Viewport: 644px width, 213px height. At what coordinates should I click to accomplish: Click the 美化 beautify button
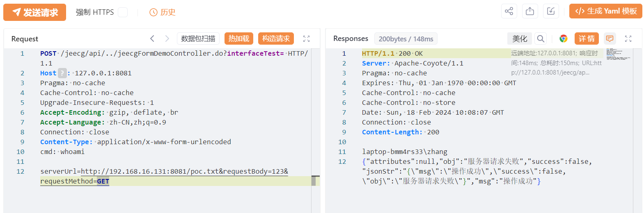[520, 39]
